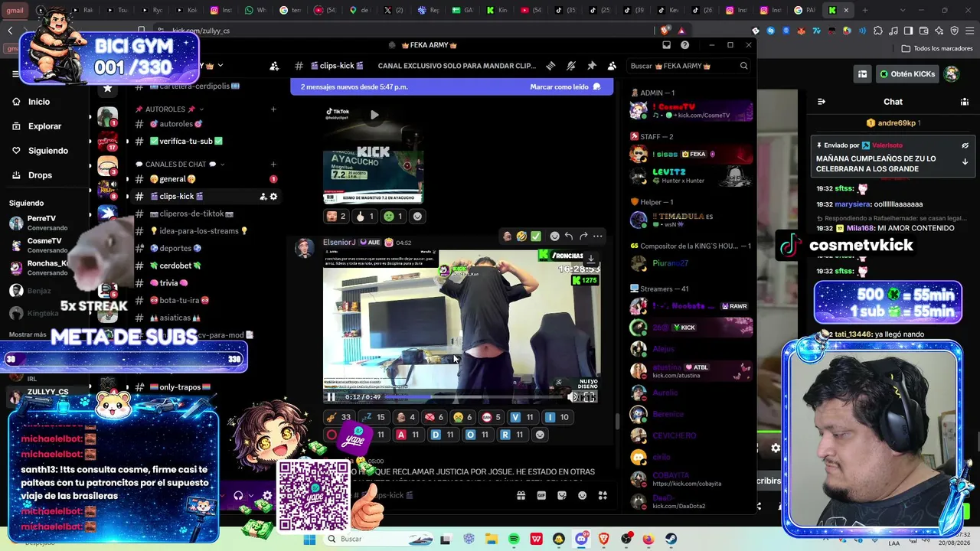The width and height of the screenshot is (980, 551).
Task: Expand the clip to fullscreen
Action: [x=590, y=397]
